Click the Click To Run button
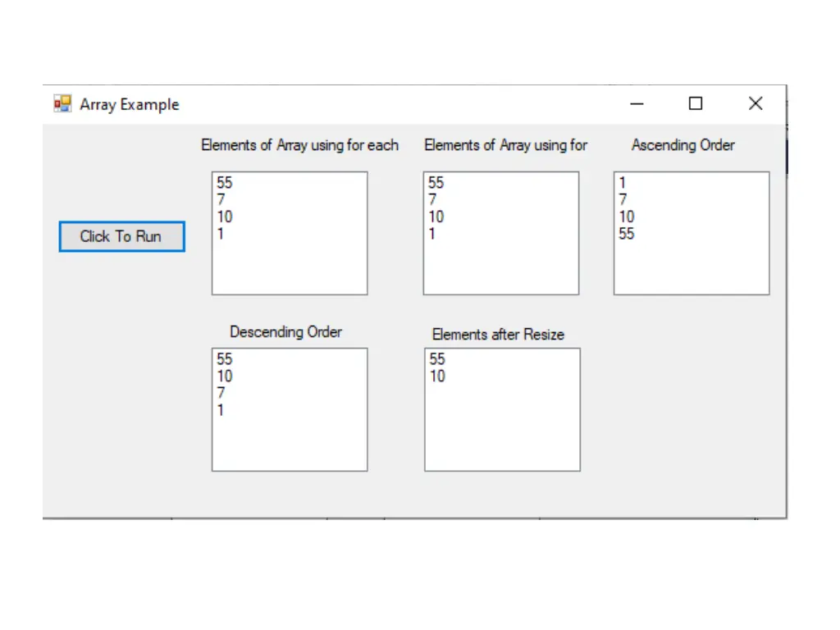 (x=121, y=236)
